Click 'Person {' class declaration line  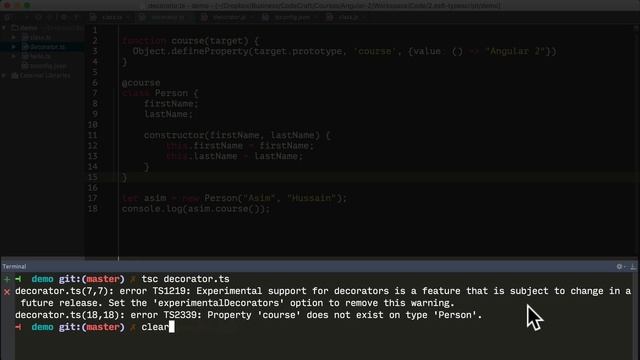(176, 93)
